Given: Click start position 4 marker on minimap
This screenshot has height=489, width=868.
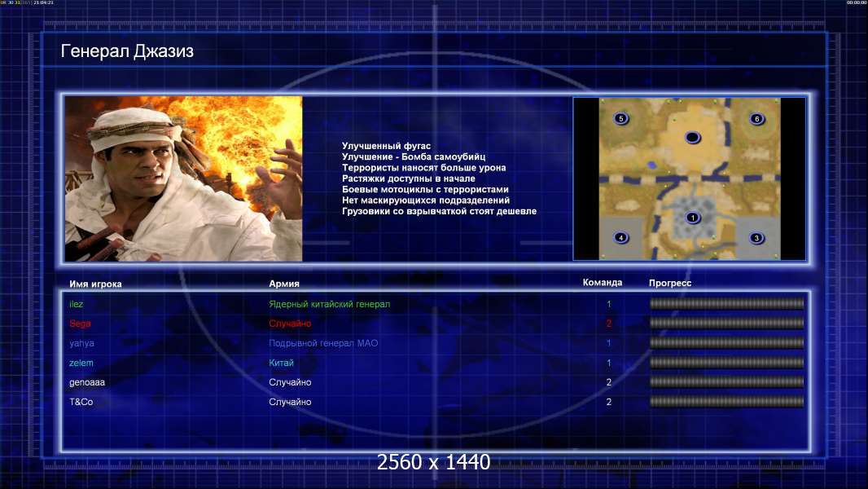Looking at the screenshot, I should tap(621, 238).
